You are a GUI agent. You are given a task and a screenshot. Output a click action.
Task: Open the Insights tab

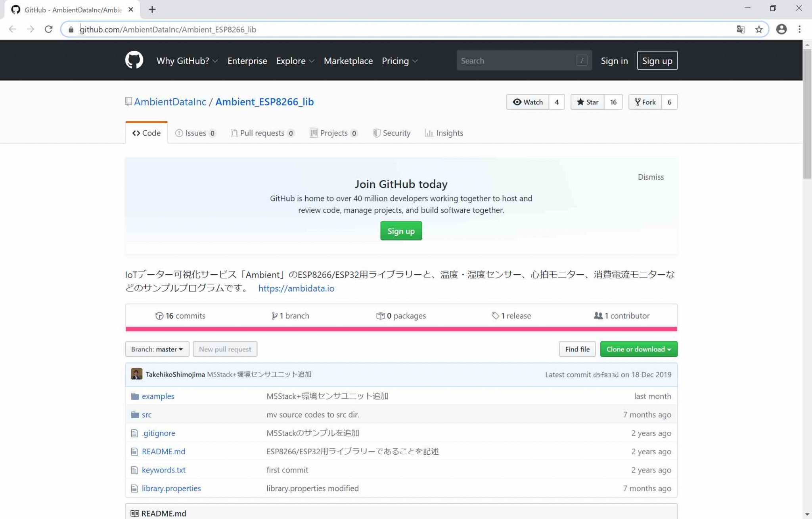point(444,133)
